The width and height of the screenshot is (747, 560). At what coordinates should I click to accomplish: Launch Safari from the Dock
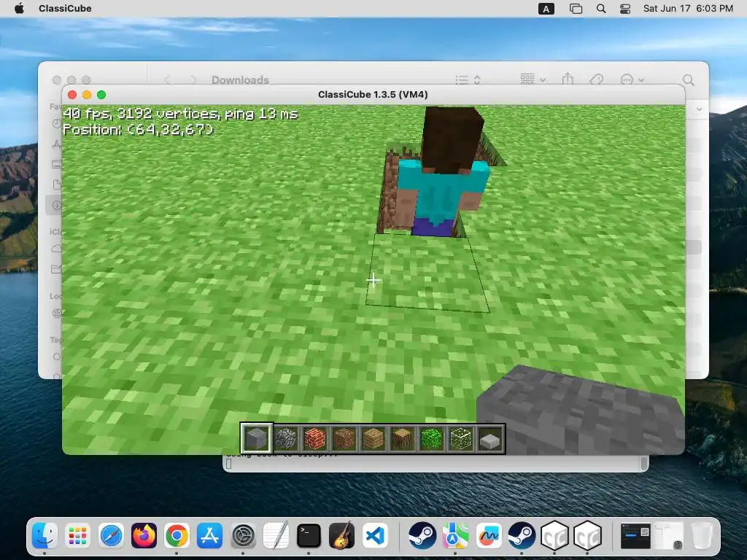click(111, 536)
